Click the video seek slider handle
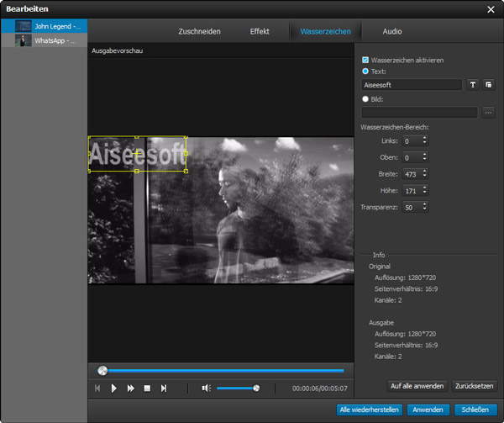504x423 pixels. click(102, 371)
